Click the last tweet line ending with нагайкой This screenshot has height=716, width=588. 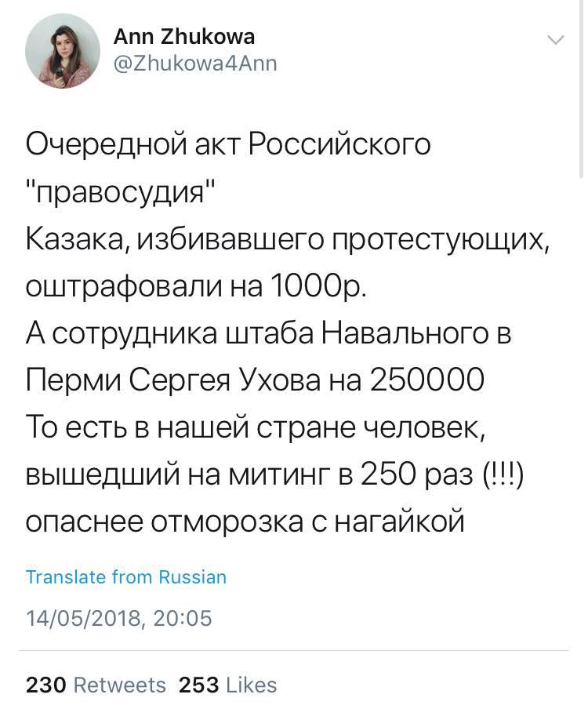(245, 522)
